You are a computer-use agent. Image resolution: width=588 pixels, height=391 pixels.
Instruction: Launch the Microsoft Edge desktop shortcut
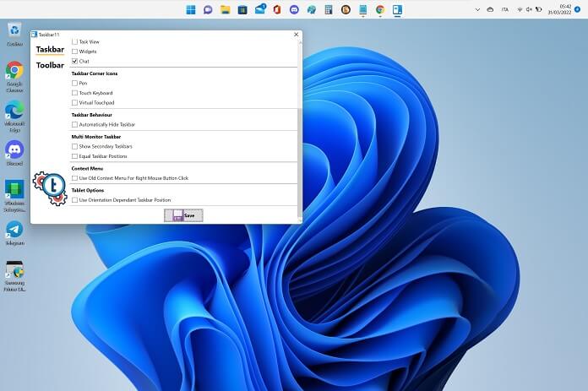[14, 111]
